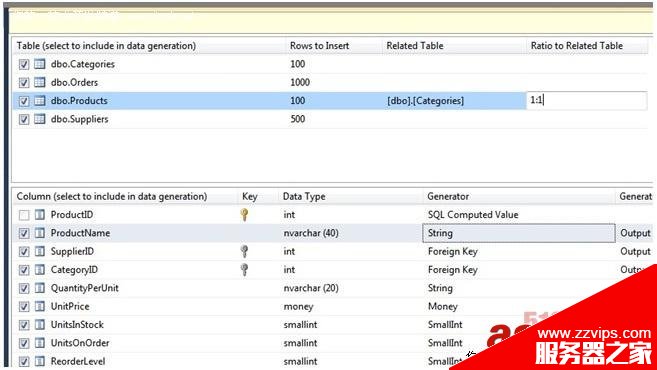This screenshot has height=370, width=657.
Task: Edit the 100 rows value for dbo.Categories
Action: pos(297,64)
